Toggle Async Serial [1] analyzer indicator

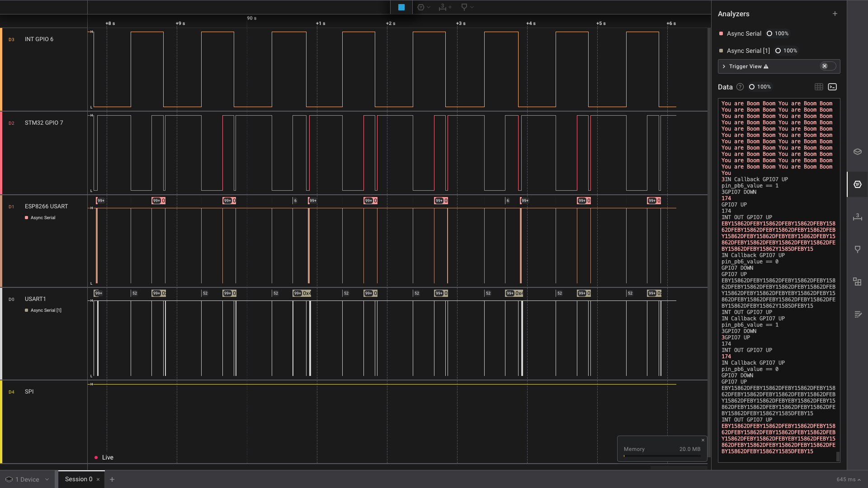click(721, 51)
